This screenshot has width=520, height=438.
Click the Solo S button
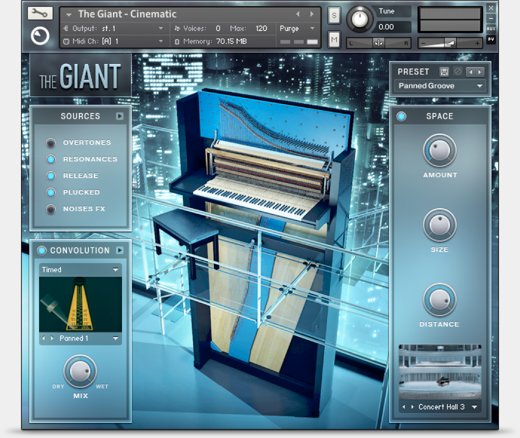(x=334, y=15)
